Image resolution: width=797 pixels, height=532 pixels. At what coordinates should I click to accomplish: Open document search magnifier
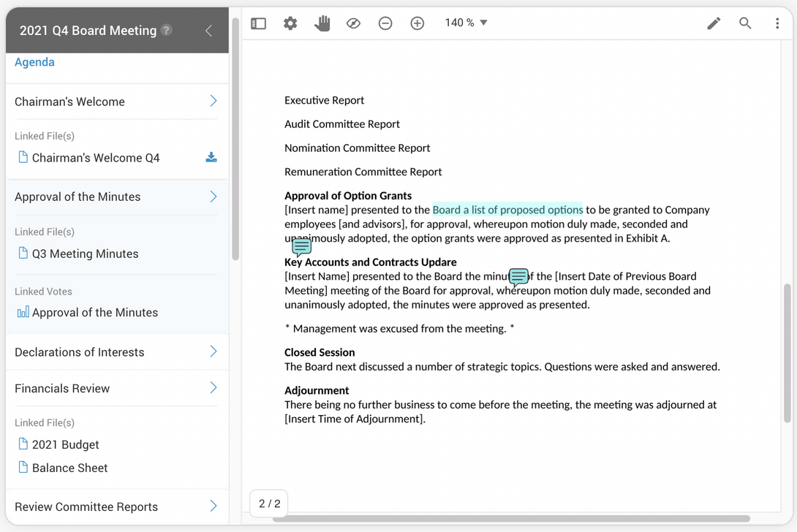click(745, 23)
